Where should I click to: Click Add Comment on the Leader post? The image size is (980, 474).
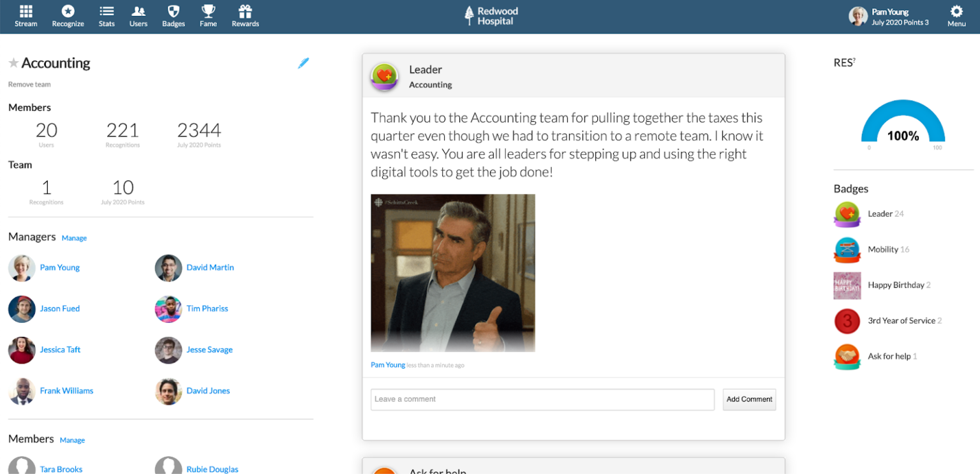tap(748, 399)
